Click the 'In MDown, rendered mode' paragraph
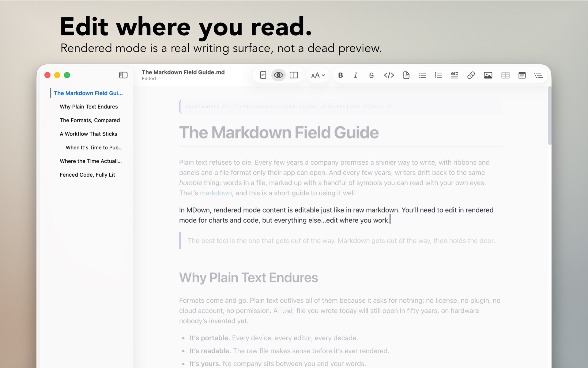Viewport: 588px width, 368px height. (x=336, y=215)
